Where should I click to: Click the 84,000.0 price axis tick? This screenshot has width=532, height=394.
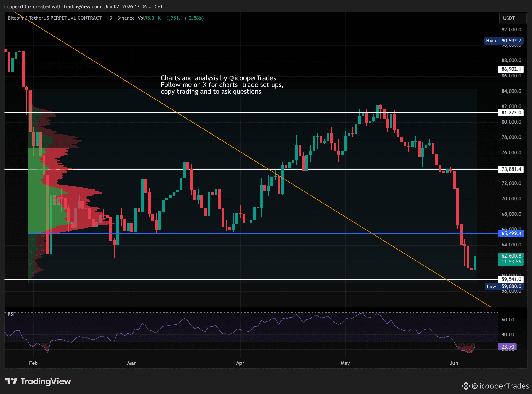pos(511,91)
